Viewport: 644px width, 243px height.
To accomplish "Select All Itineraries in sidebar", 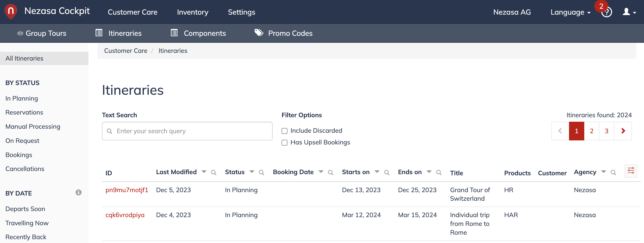I will 44,58.
